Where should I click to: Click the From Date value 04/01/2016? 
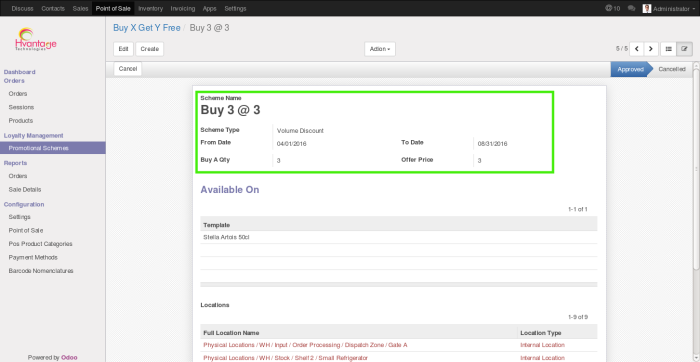[x=292, y=144]
